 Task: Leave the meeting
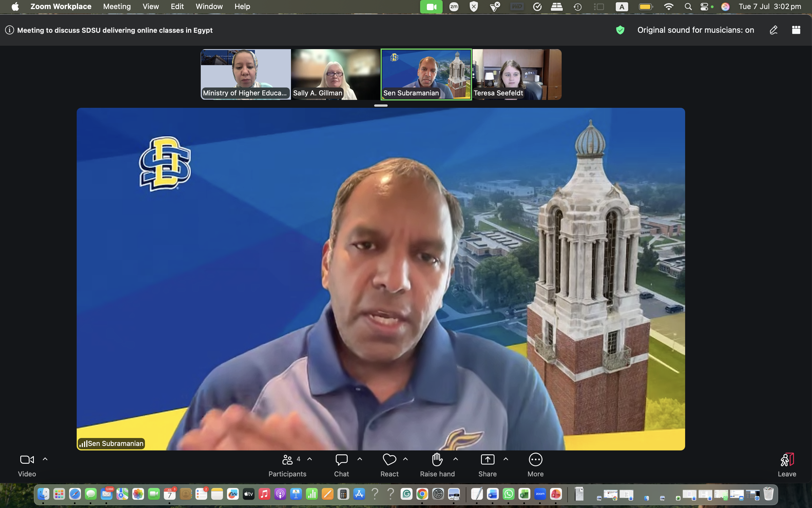point(787,465)
